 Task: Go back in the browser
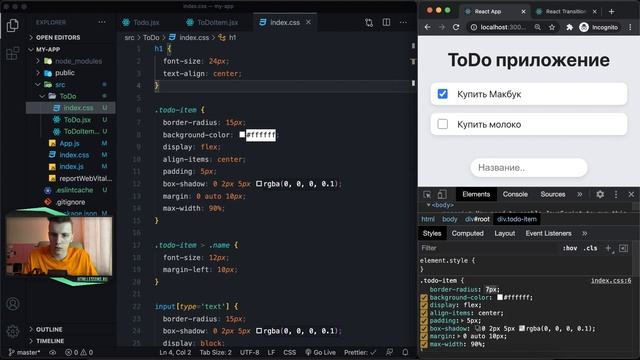[427, 27]
